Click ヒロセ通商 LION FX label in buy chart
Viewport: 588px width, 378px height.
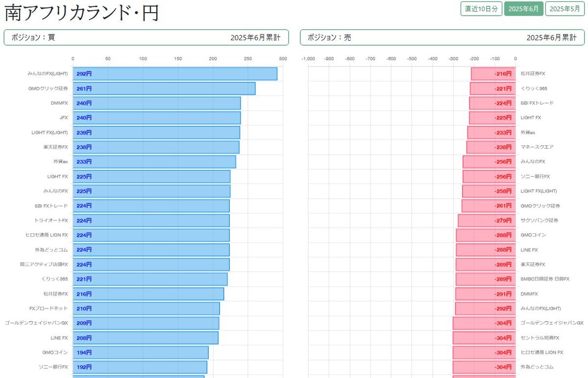[x=47, y=235]
